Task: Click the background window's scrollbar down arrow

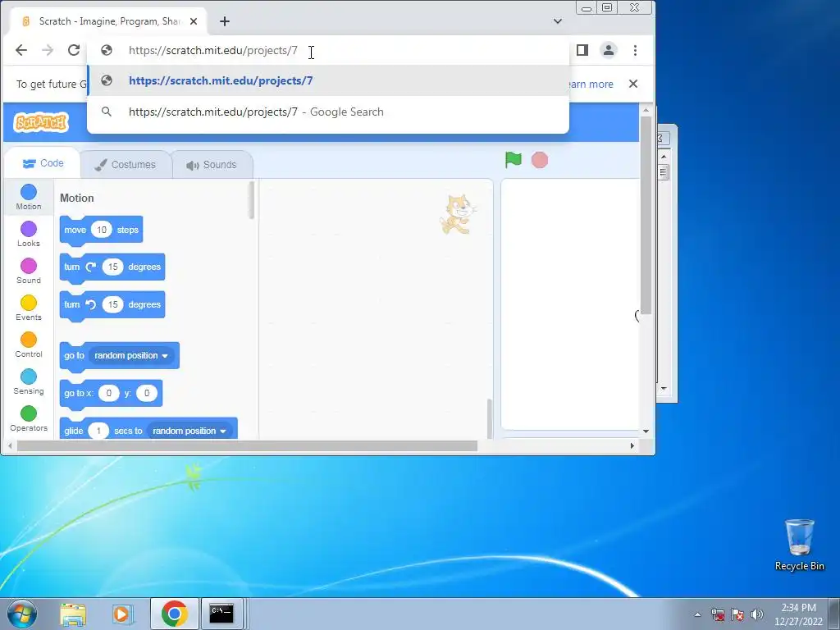Action: (x=664, y=388)
